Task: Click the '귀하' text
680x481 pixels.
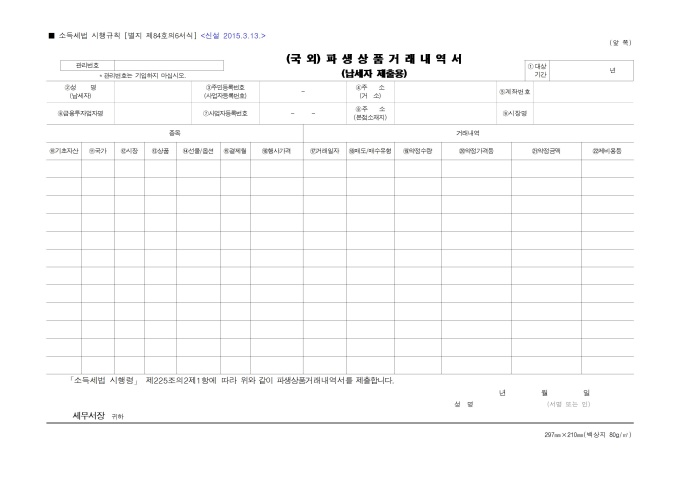Action: 118,416
